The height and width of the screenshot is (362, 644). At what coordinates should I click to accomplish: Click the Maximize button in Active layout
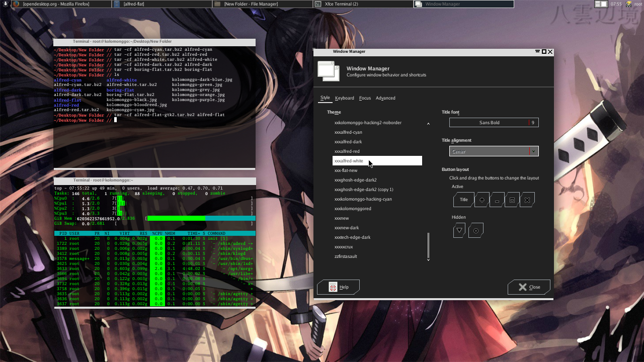tap(512, 200)
